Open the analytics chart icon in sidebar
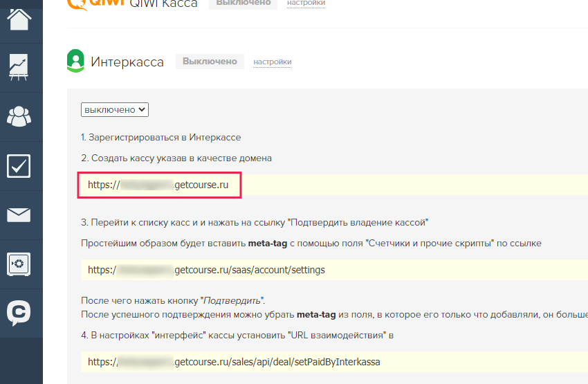This screenshot has width=588, height=384. [x=19, y=68]
